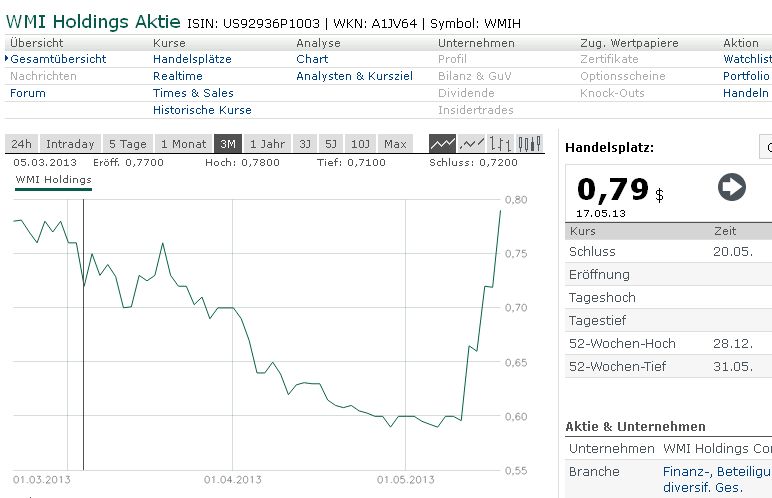The width and height of the screenshot is (772, 498).
Task: Open the Chart link under Analyse
Action: (312, 59)
